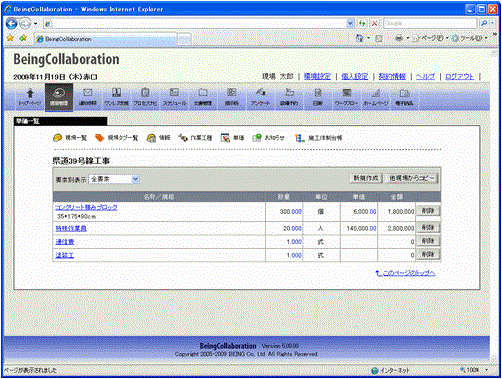Click the インターネット zone status bar entry
Viewport: 502px width, 379px height.
tap(390, 370)
